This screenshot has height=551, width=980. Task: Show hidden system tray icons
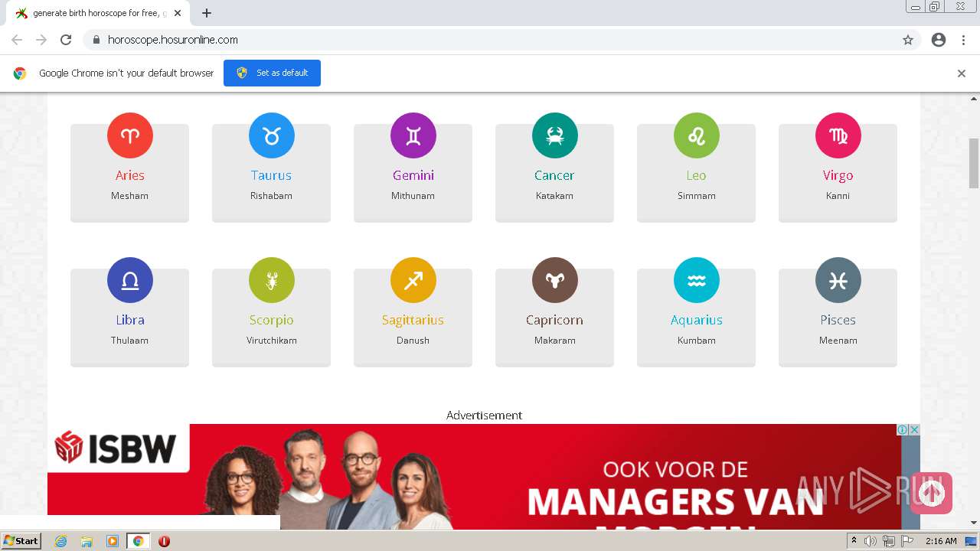click(x=854, y=541)
